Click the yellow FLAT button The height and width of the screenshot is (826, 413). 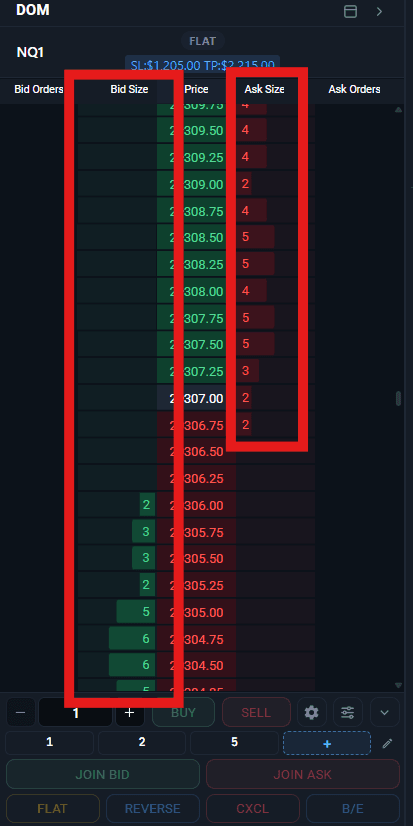tap(53, 809)
